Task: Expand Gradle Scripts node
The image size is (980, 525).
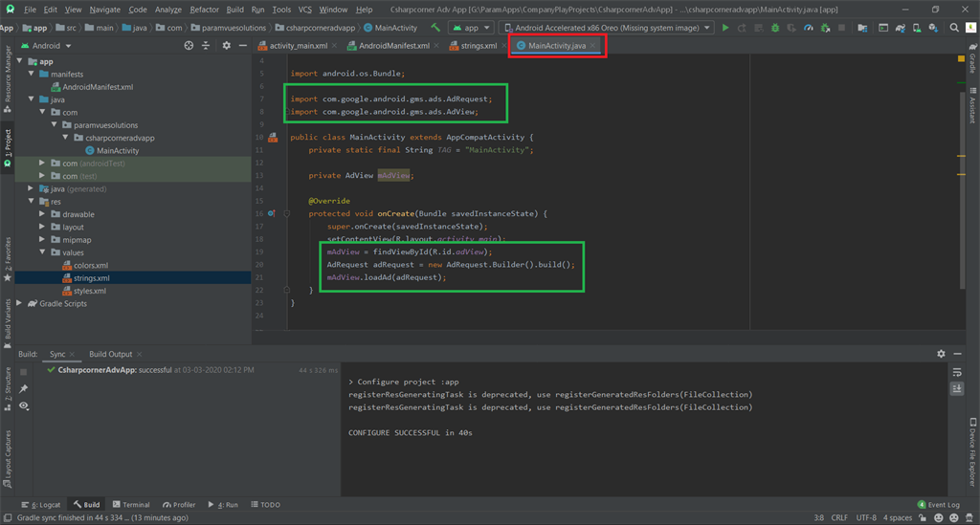Action: pyautogui.click(x=19, y=303)
